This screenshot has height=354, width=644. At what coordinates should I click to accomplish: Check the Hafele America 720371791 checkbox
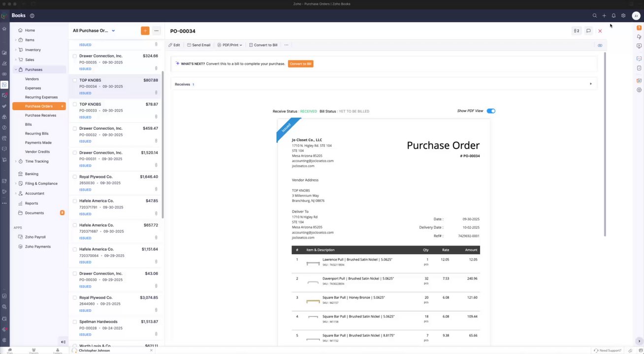(x=75, y=201)
